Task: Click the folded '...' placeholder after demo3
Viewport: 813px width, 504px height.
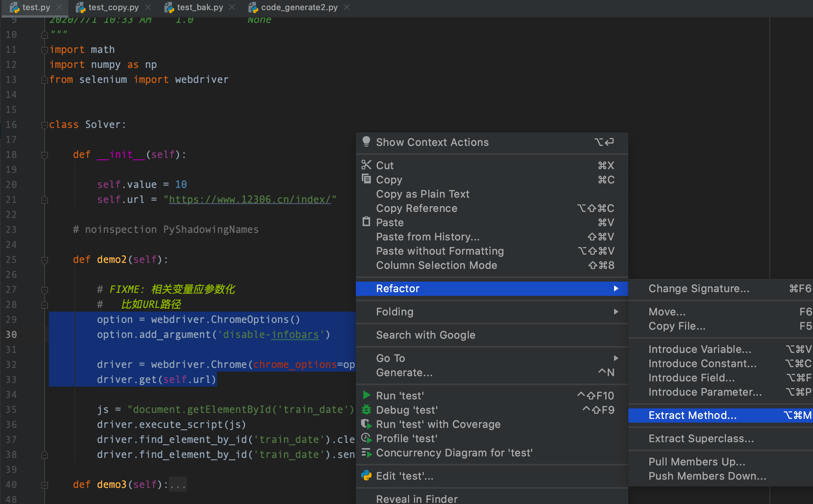Action: pyautogui.click(x=178, y=485)
